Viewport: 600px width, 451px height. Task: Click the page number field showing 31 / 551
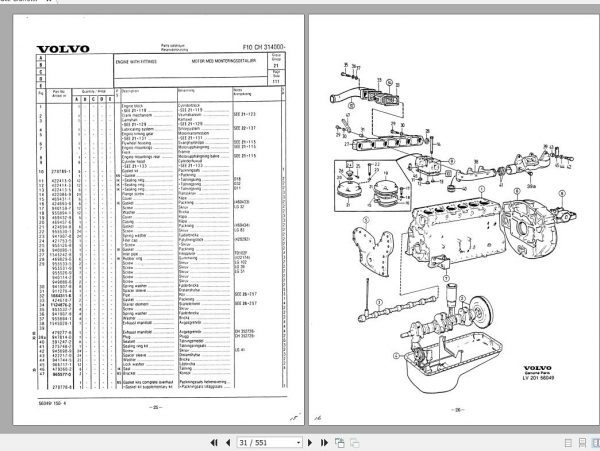tap(267, 443)
